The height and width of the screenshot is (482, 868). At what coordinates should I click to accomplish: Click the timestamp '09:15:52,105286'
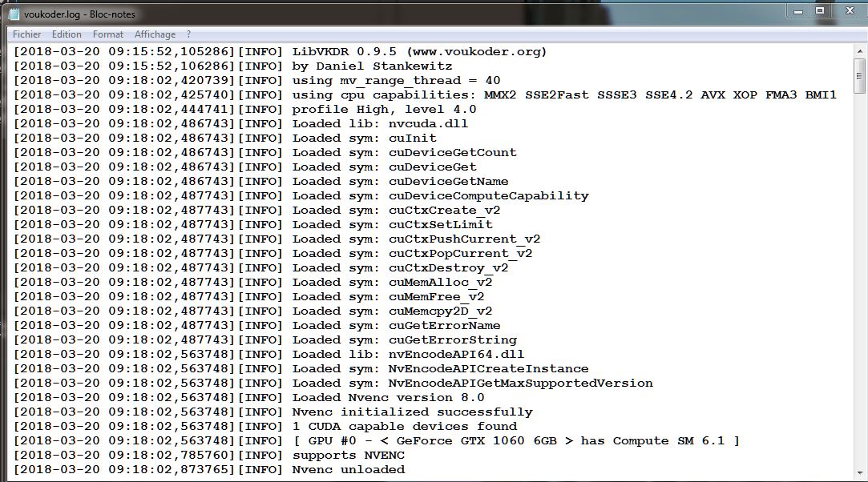click(x=168, y=52)
